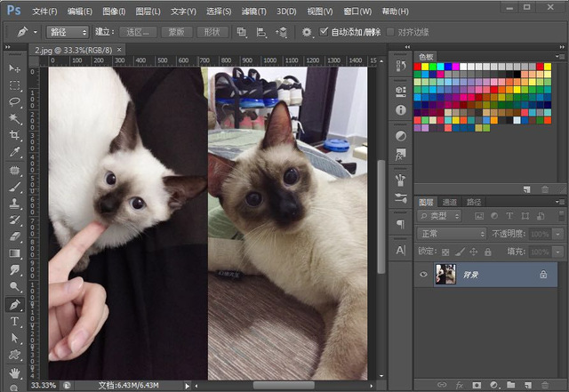The height and width of the screenshot is (392, 569).
Task: Select the Move tool
Action: pyautogui.click(x=15, y=68)
